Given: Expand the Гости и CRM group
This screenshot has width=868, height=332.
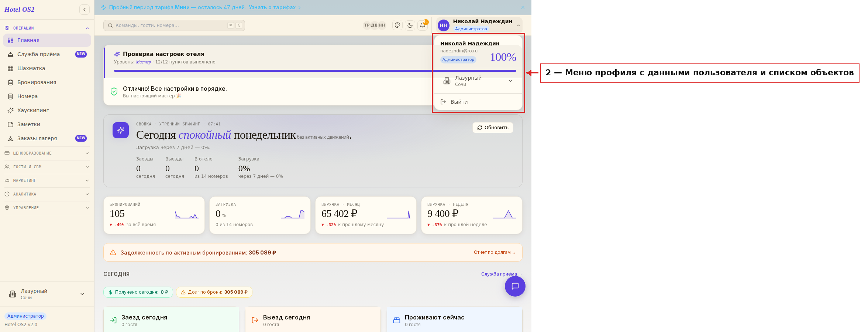Looking at the screenshot, I should (47, 167).
